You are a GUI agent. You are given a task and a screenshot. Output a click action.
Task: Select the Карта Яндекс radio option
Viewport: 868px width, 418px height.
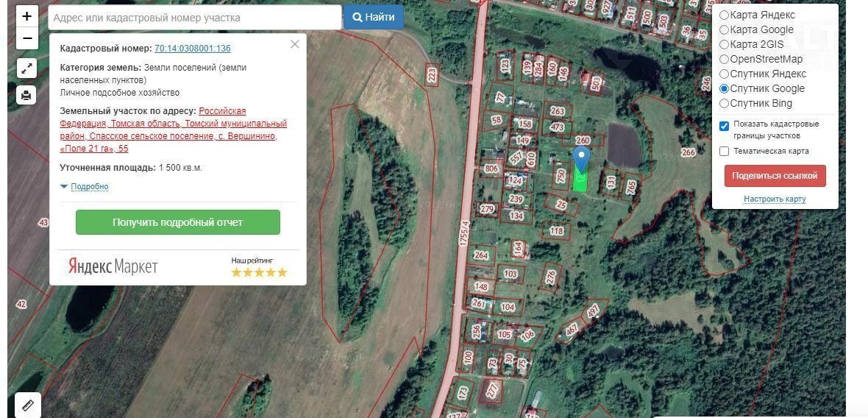[x=725, y=15]
